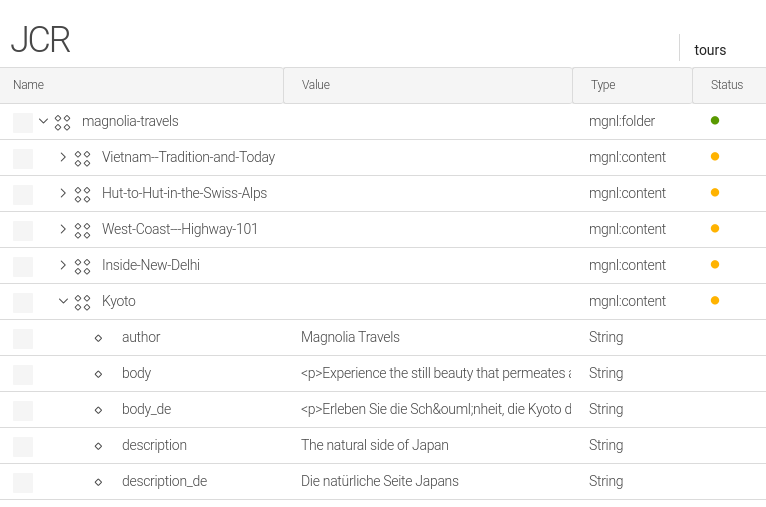766x507 pixels.
Task: Click orange status dot of West-Coast---Highway-101
Action: [715, 229]
